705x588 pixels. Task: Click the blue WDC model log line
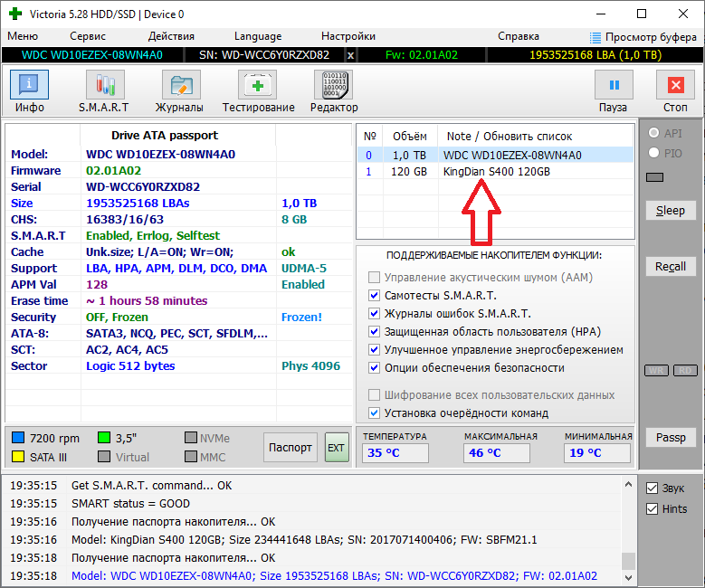point(334,576)
